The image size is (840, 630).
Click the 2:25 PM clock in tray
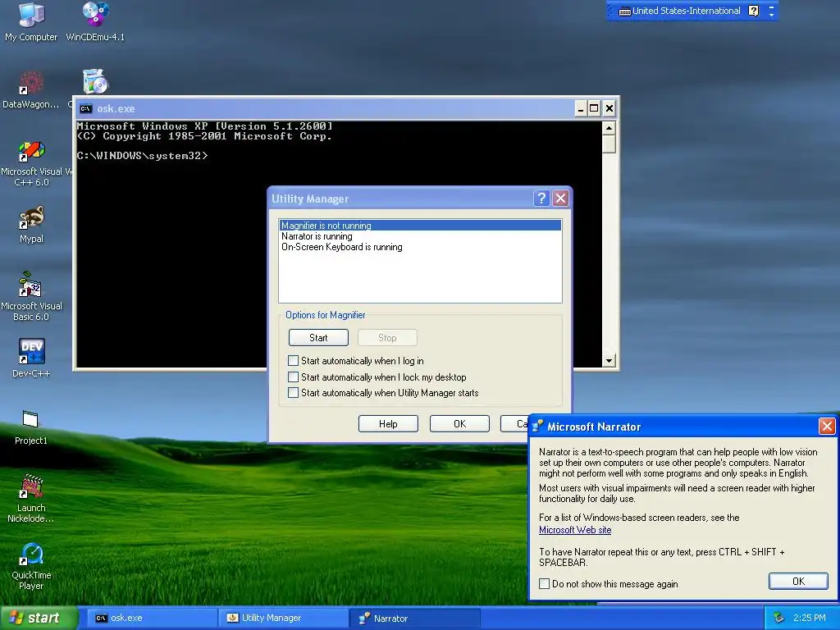pyautogui.click(x=810, y=618)
